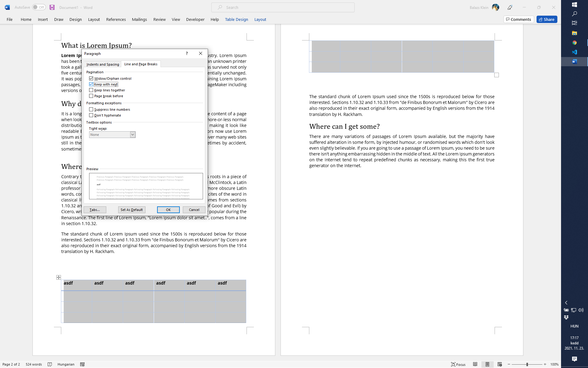The width and height of the screenshot is (588, 368).
Task: Check Keep lines together
Action: (91, 90)
